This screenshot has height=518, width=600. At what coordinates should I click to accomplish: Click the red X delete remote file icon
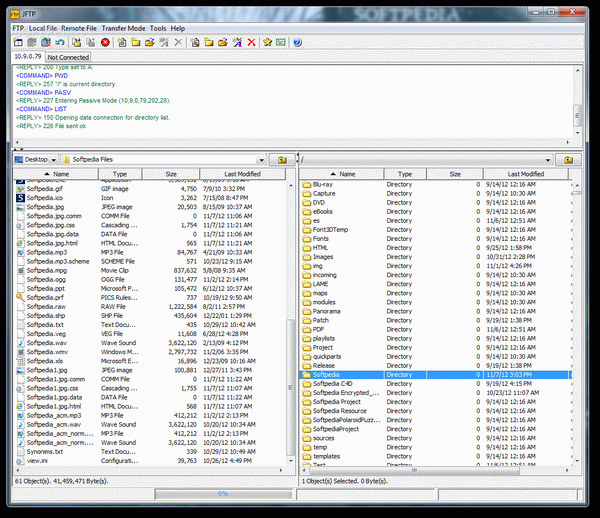pos(251,43)
